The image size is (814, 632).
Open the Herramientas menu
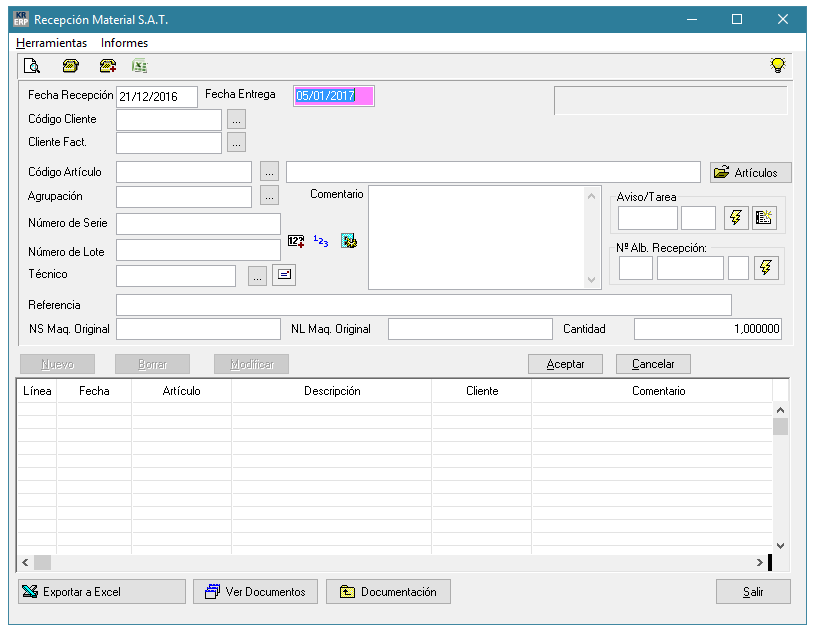pyautogui.click(x=51, y=43)
